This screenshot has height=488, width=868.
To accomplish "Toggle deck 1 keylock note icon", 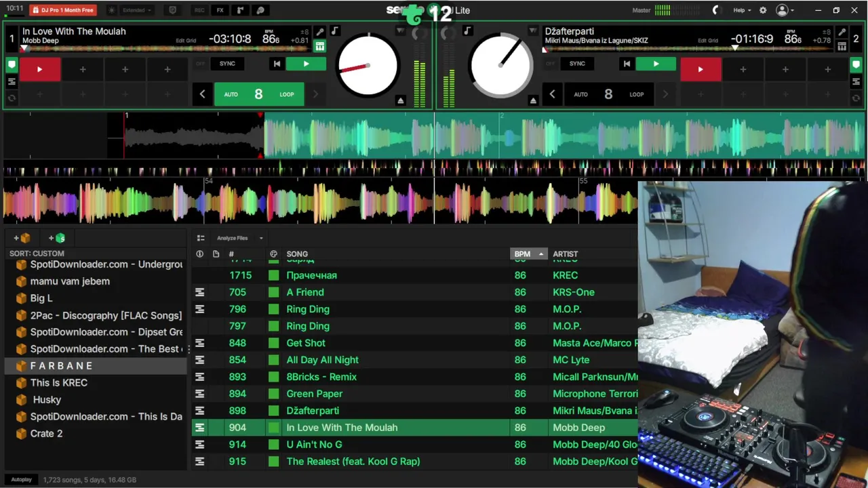I will 335,32.
